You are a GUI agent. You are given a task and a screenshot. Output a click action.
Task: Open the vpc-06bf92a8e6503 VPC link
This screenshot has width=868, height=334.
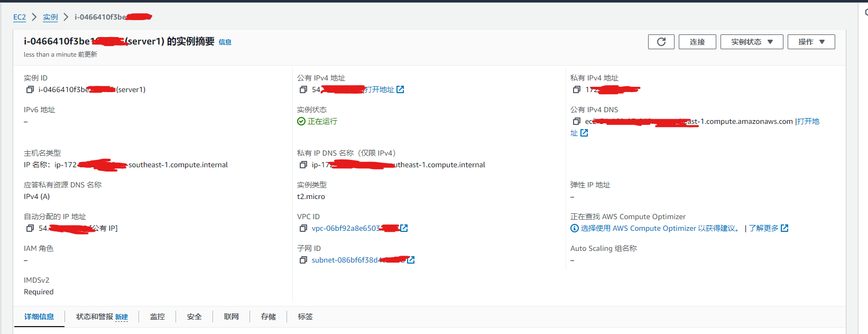click(x=346, y=228)
